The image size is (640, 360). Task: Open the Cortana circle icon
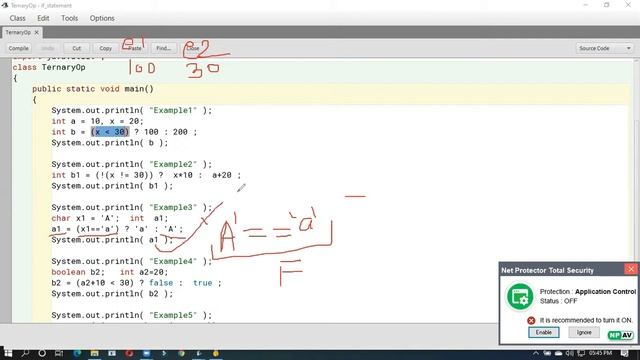coord(42,353)
